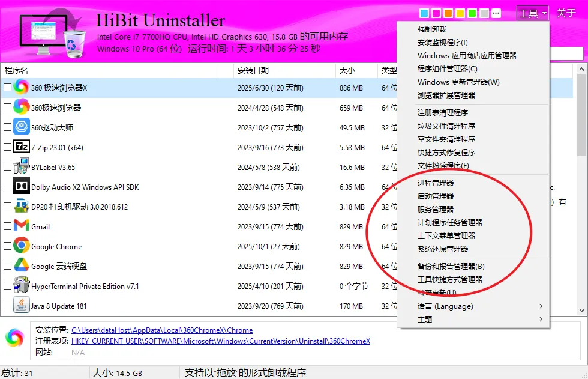Tick the checkbox for Dolby Audio X2
This screenshot has width=588, height=379.
click(7, 187)
